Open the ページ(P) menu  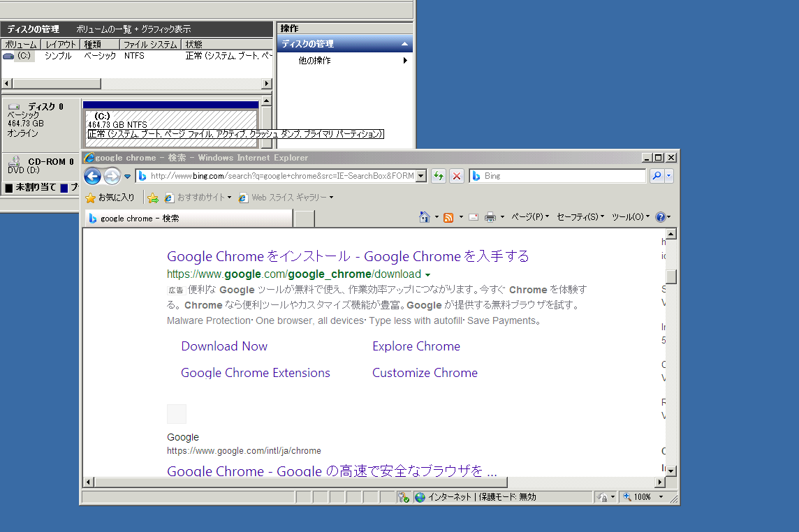pos(530,217)
